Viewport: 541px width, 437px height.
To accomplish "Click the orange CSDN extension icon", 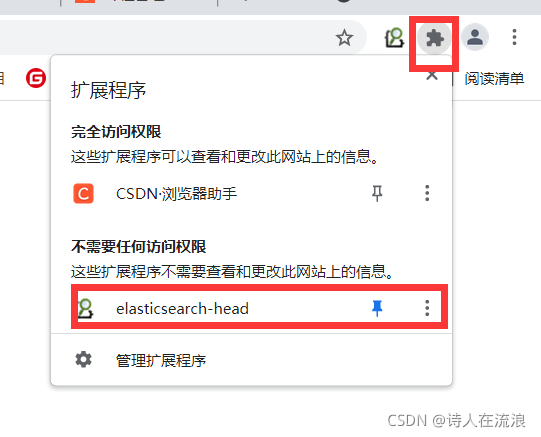I will click(83, 193).
